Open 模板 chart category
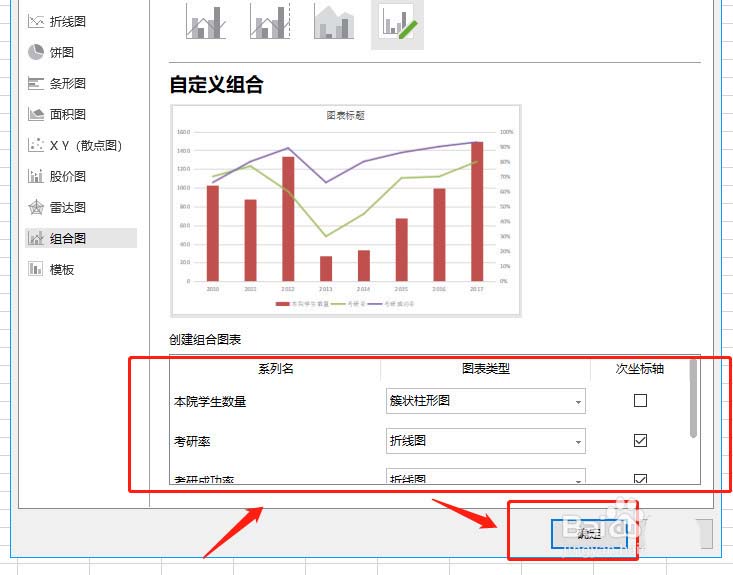The width and height of the screenshot is (733, 575). click(x=62, y=269)
